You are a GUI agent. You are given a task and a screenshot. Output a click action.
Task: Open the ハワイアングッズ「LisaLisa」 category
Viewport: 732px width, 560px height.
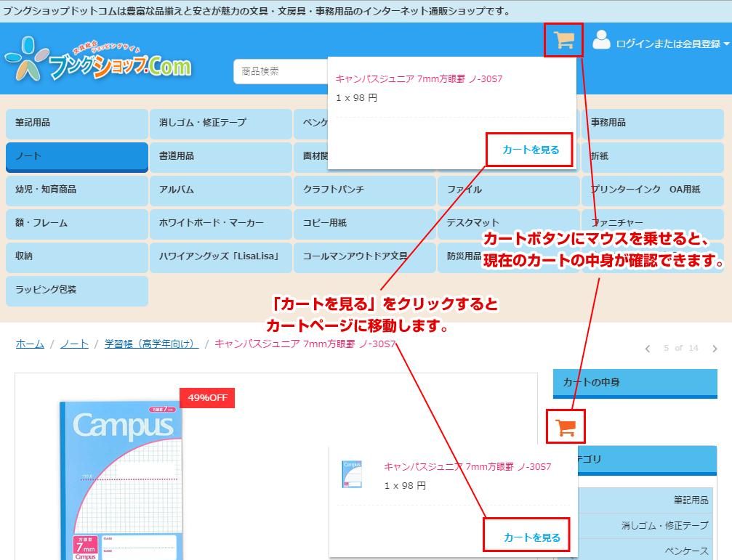tap(221, 257)
